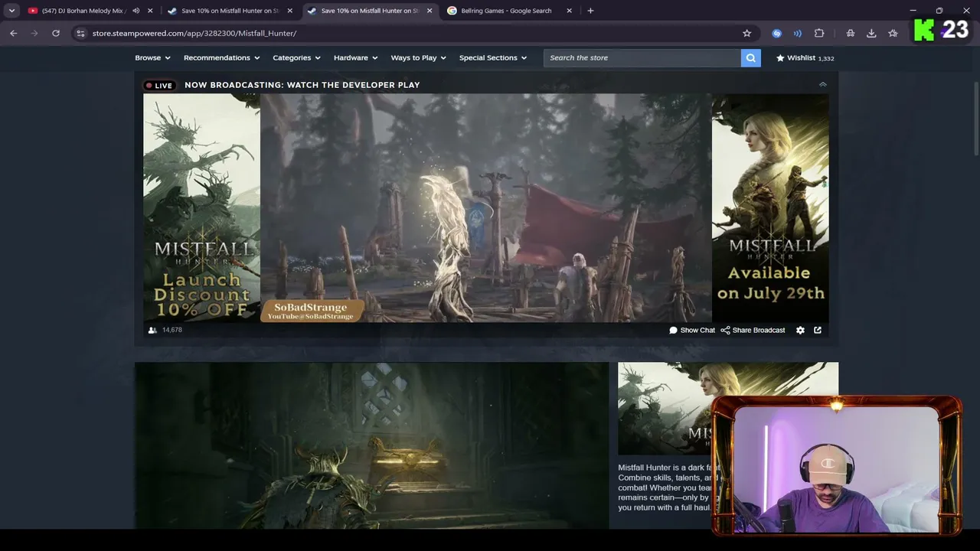Click the incognito-style icon in the toolbar

click(x=850, y=33)
